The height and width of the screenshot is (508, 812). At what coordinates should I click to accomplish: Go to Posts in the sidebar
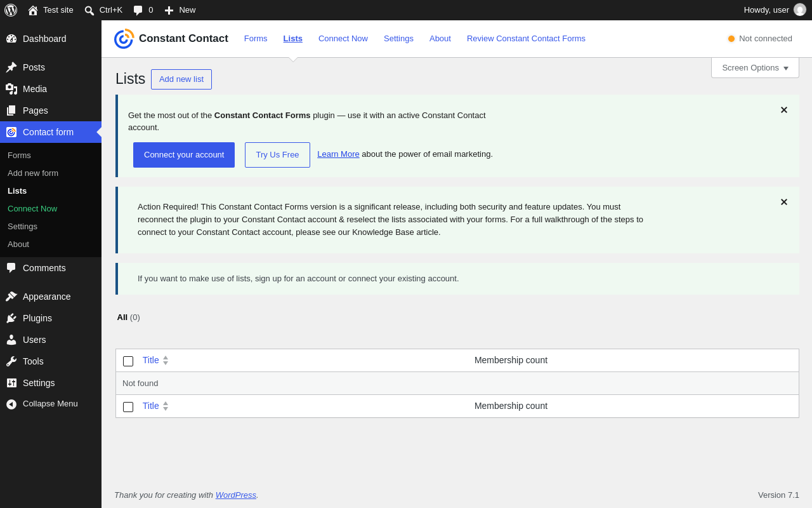pos(51,67)
